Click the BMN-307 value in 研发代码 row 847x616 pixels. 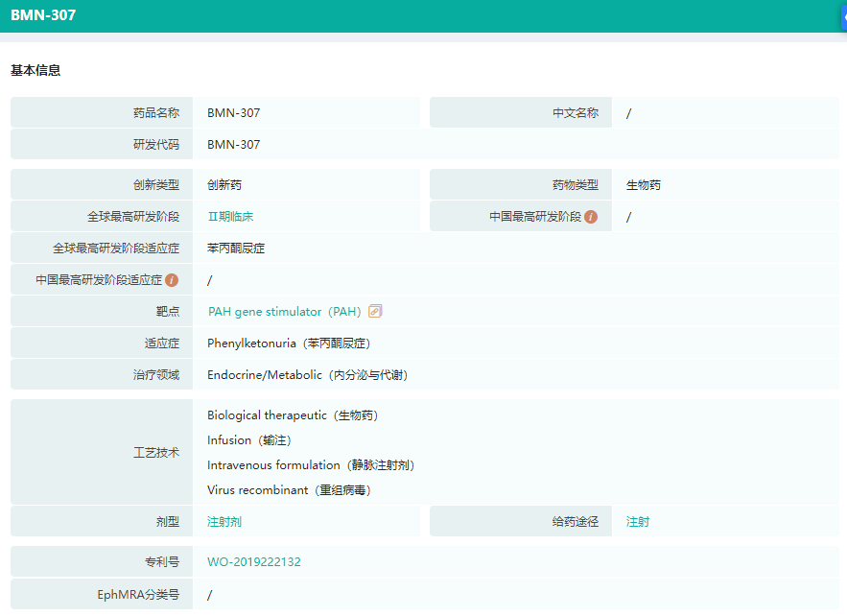pyautogui.click(x=233, y=145)
